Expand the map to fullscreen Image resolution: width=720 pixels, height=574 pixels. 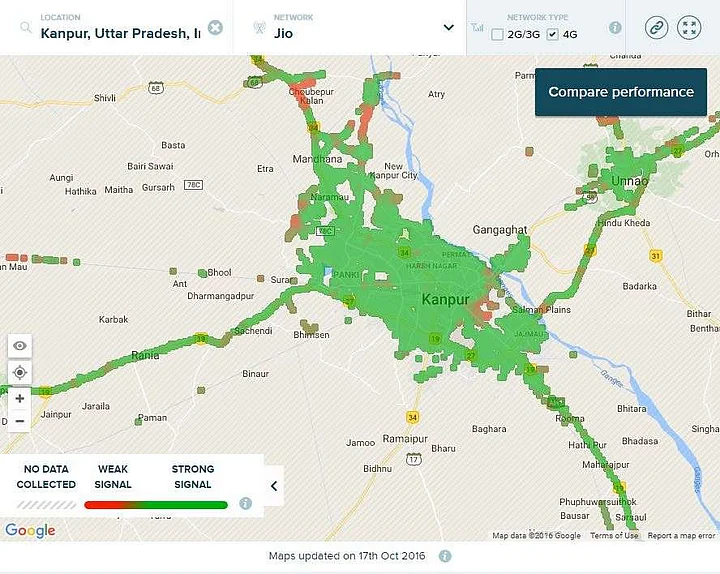click(689, 28)
